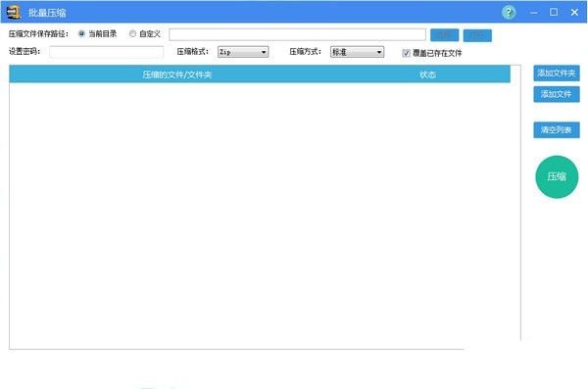Image resolution: width=588 pixels, height=389 pixels.
Task: Click the 添加文件 button
Action: pos(557,94)
